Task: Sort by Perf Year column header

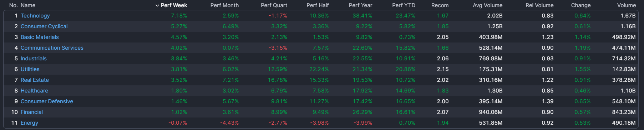Action: point(360,5)
